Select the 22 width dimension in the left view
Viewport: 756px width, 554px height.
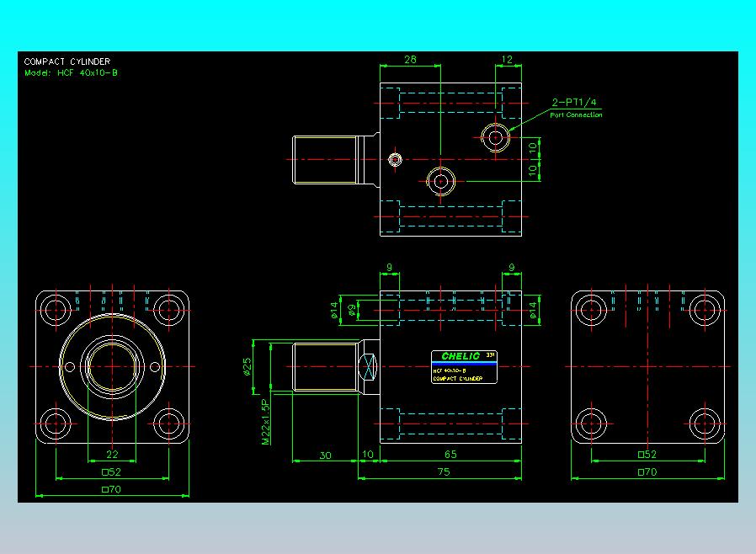[x=112, y=454]
